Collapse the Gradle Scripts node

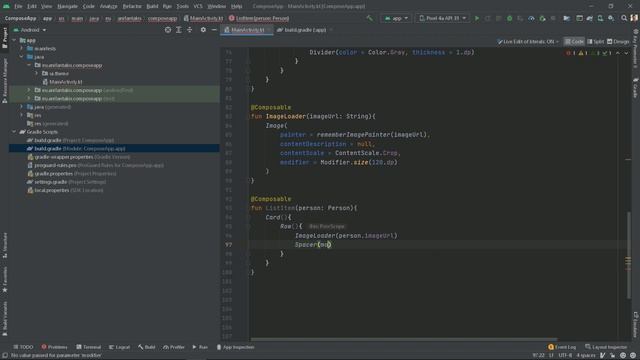point(14,131)
